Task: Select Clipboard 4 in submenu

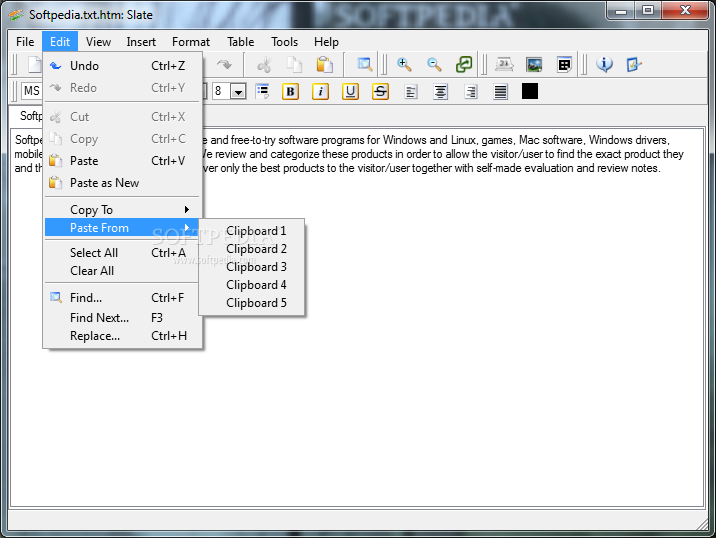Action: [x=252, y=285]
